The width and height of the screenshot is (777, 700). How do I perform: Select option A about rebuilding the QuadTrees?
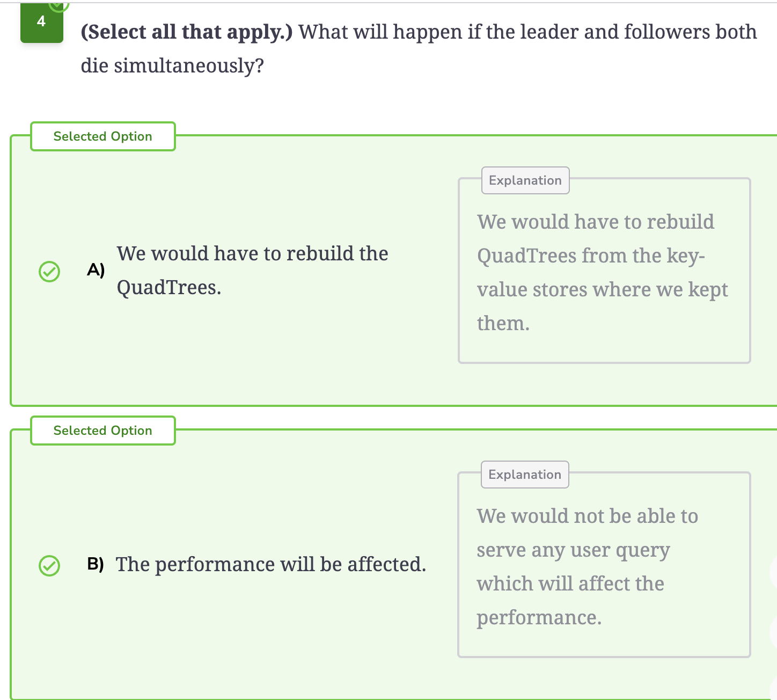[252, 271]
